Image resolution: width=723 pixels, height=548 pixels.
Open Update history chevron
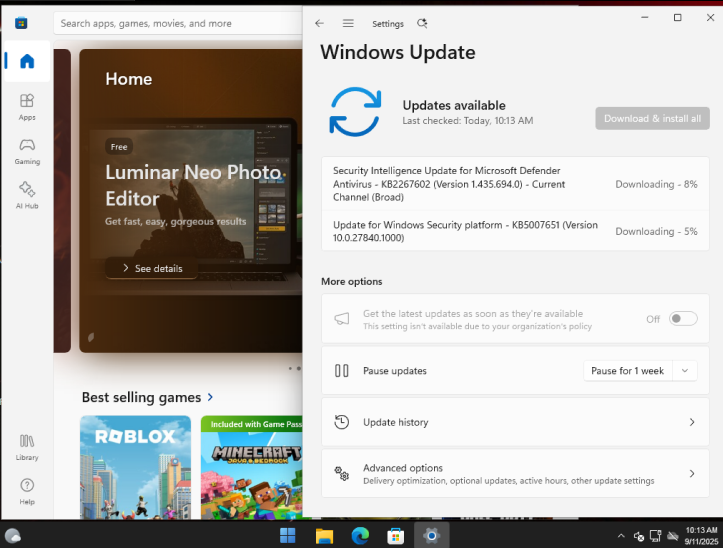click(x=692, y=422)
